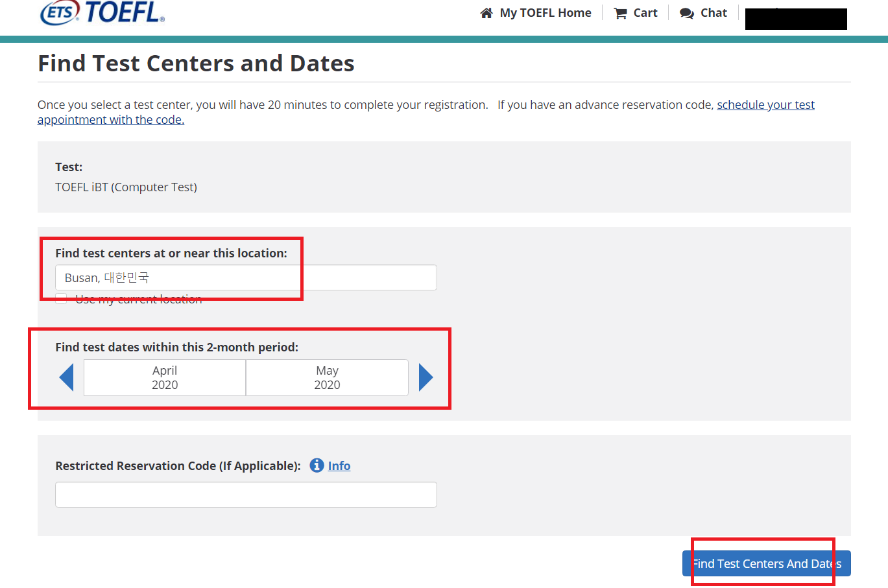Click the Restricted Reservation Code input field
Viewport: 888px width, 588px height.
click(x=246, y=495)
